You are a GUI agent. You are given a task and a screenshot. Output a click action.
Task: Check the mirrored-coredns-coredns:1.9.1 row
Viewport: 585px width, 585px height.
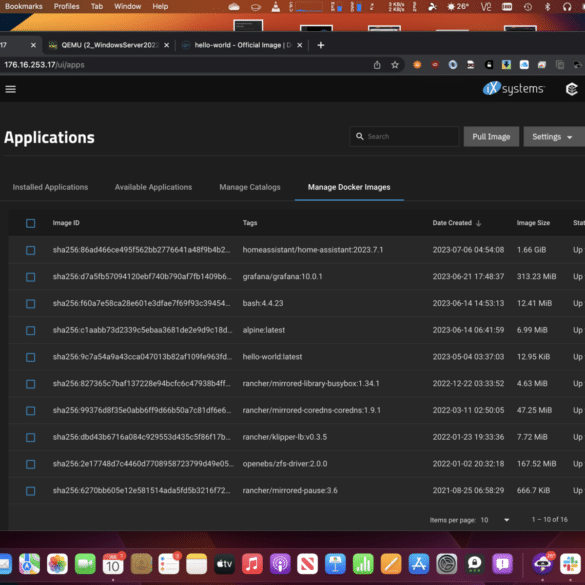tap(31, 410)
